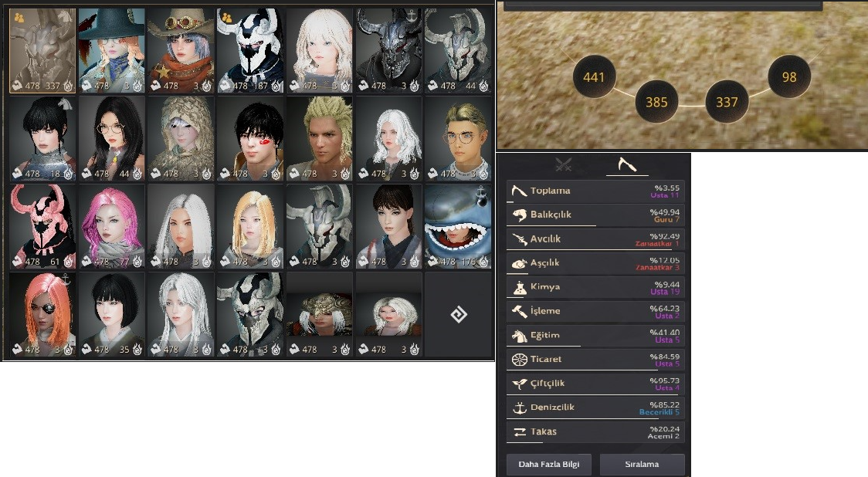Click the Eğitim horse head icon
The width and height of the screenshot is (868, 477).
[x=519, y=335]
